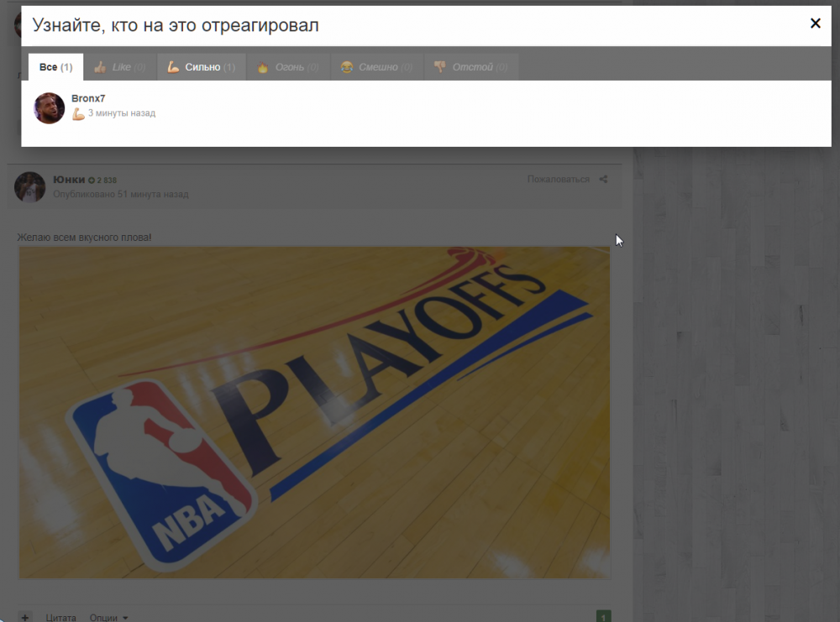Click the laughing emoji on Смешно tab
840x622 pixels.
pyautogui.click(x=346, y=67)
